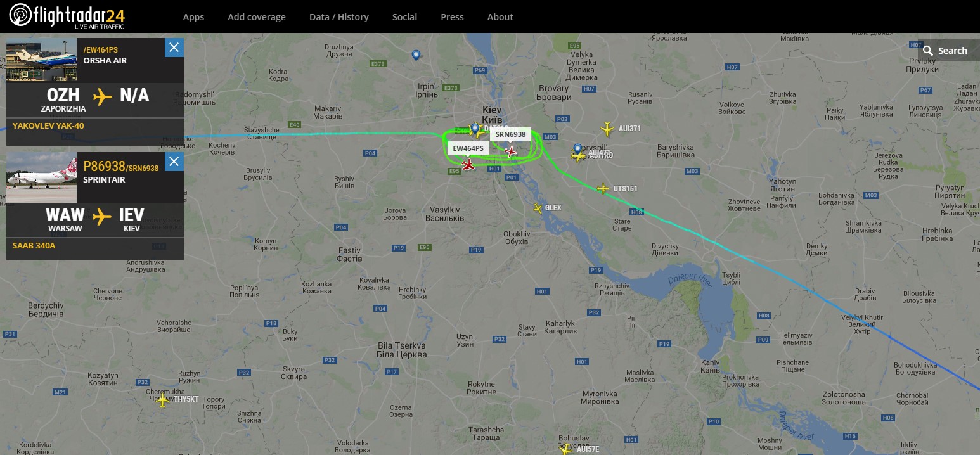Click the blue airport pin near Boryspil
Screen dimensions: 980x455
[x=577, y=150]
